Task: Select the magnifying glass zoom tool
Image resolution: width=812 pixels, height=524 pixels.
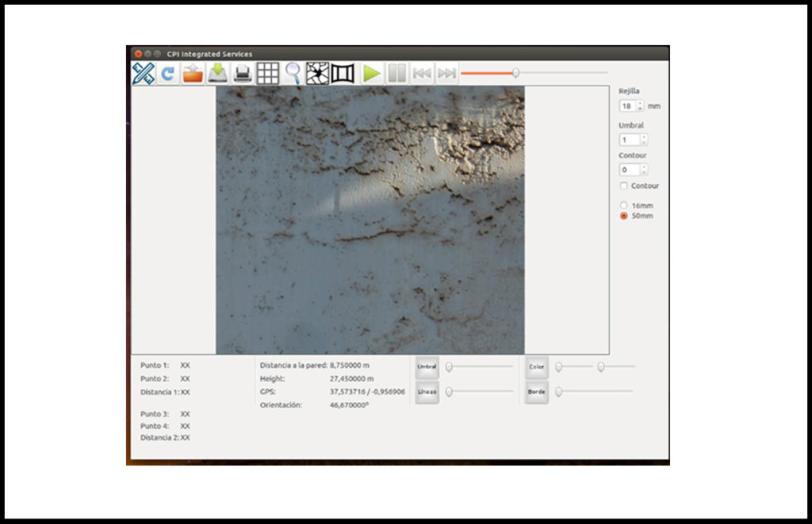Action: [x=293, y=74]
